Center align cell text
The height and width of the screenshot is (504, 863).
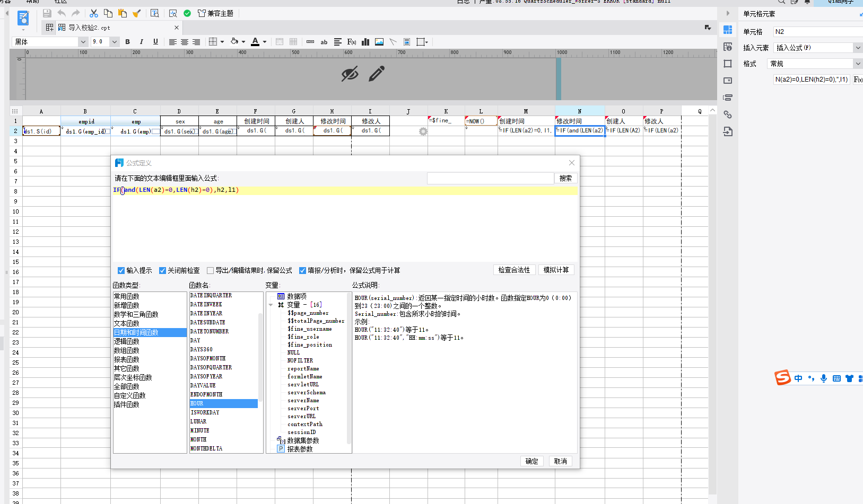coord(185,42)
